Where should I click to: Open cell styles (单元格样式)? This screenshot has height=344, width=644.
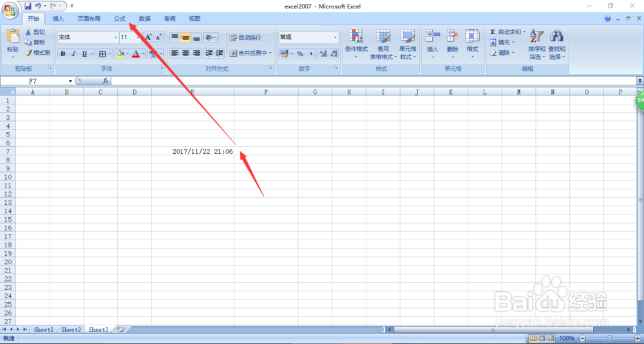tap(408, 44)
